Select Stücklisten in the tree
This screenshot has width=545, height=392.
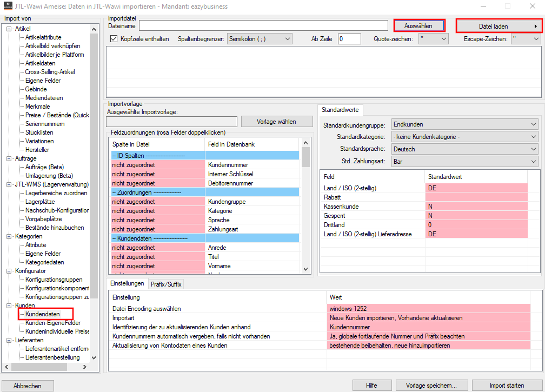pyautogui.click(x=39, y=132)
